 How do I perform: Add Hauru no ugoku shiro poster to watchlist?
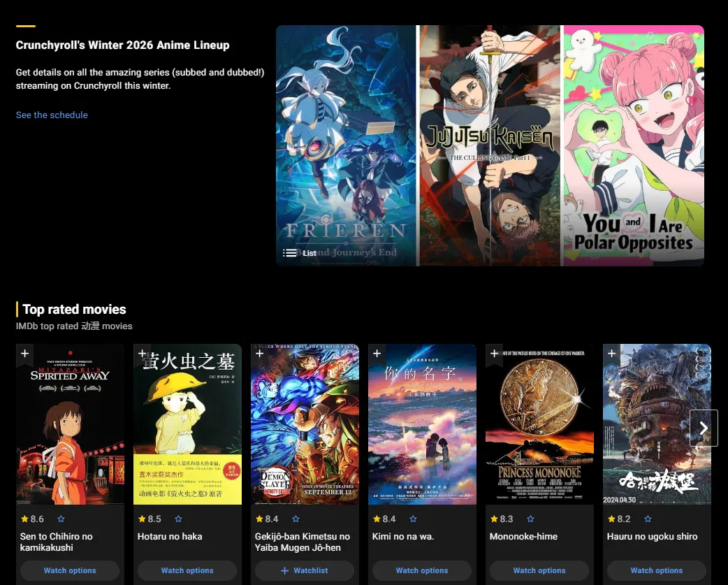(612, 354)
